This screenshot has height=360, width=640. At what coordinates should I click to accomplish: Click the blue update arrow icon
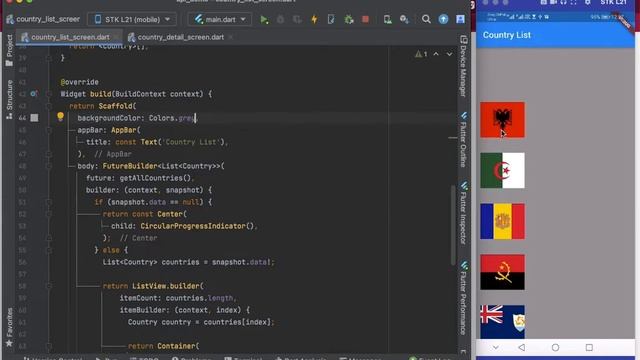coord(443,19)
